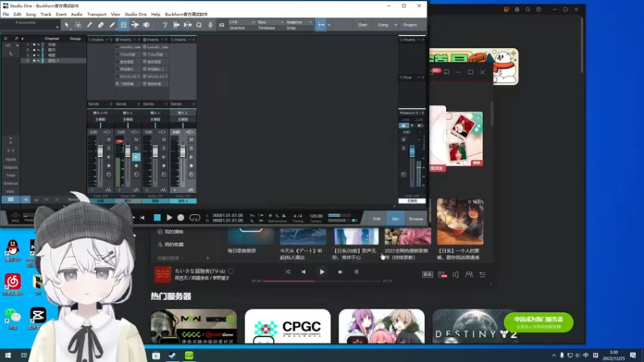
Task: Adjust the channel 1 volume fader
Action: pyautogui.click(x=100, y=151)
